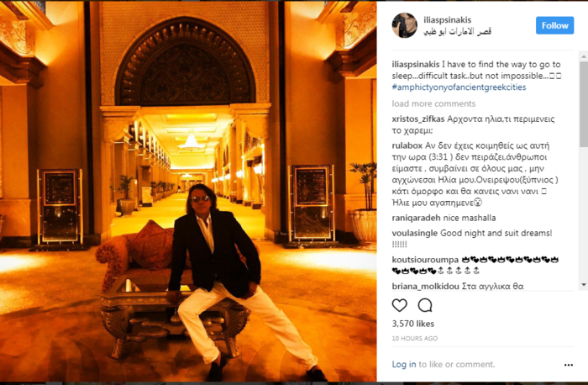Open header username iliaspsinakis
Image resolution: width=588 pixels, height=385 pixels.
pyautogui.click(x=448, y=20)
